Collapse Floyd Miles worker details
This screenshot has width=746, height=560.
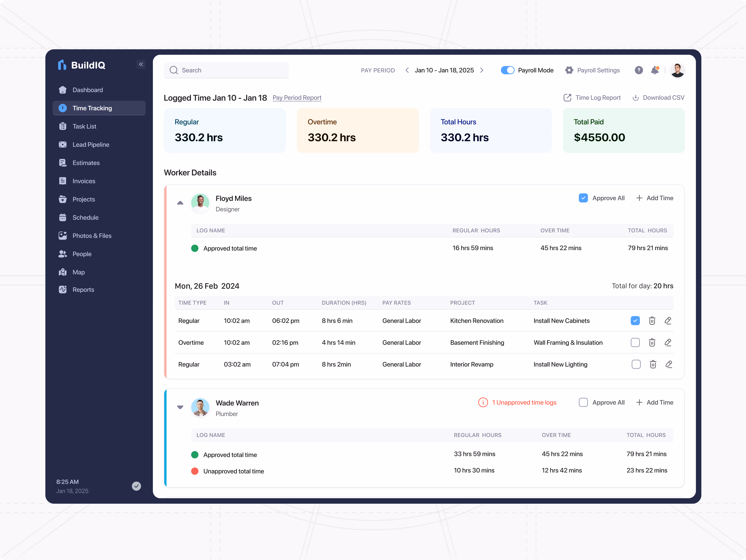pyautogui.click(x=180, y=203)
